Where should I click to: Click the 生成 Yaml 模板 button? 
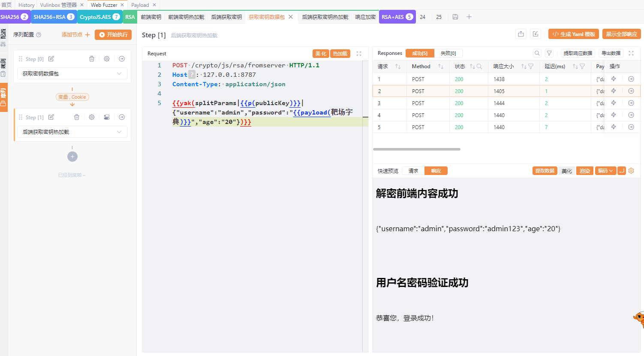574,34
